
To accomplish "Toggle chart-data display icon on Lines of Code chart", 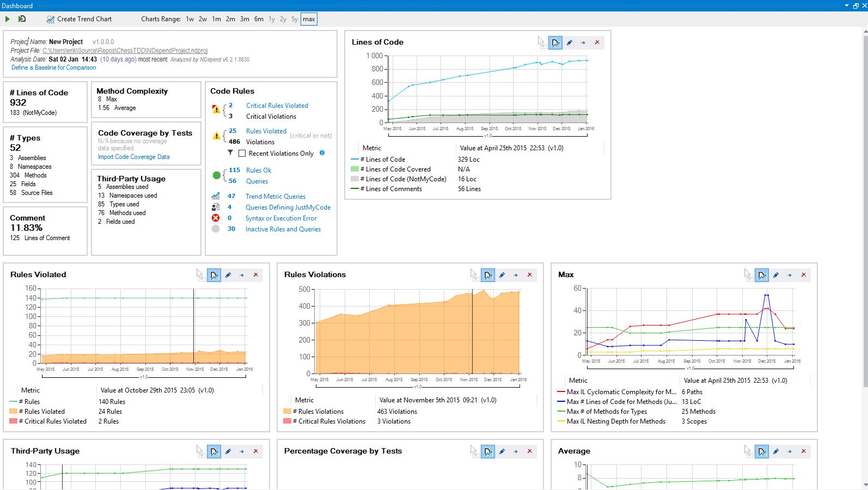I will tap(555, 42).
